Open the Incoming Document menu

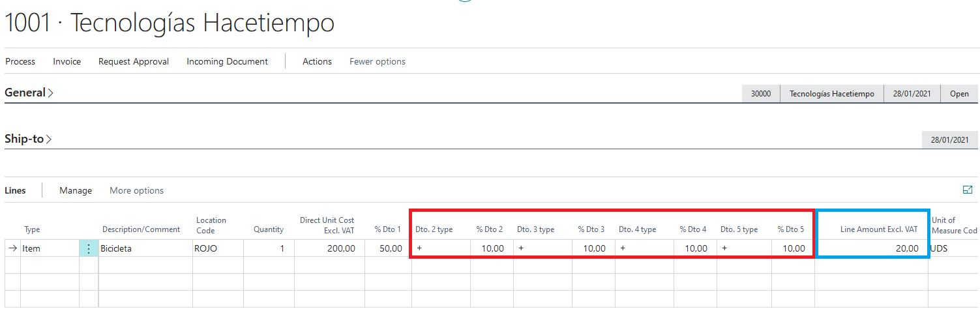[x=227, y=61]
